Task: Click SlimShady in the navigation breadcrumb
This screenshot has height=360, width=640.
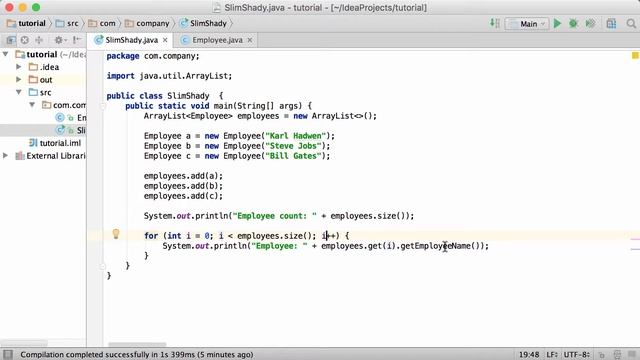Action: coord(203,23)
